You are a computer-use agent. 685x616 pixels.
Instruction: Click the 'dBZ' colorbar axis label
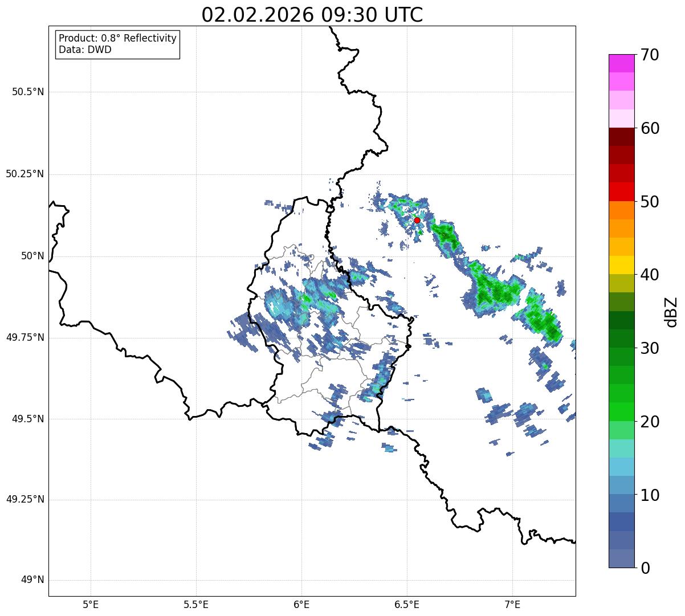[671, 312]
